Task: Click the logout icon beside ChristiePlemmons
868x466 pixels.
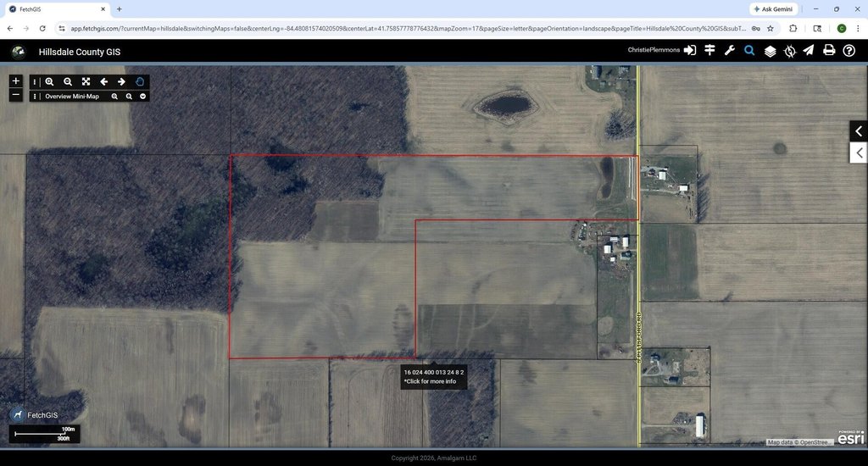Action: [690, 51]
